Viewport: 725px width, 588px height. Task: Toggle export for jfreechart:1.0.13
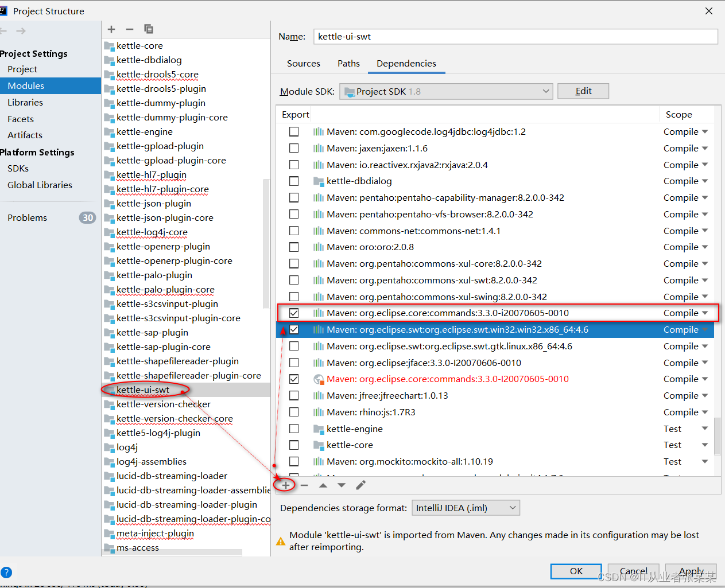(x=294, y=396)
